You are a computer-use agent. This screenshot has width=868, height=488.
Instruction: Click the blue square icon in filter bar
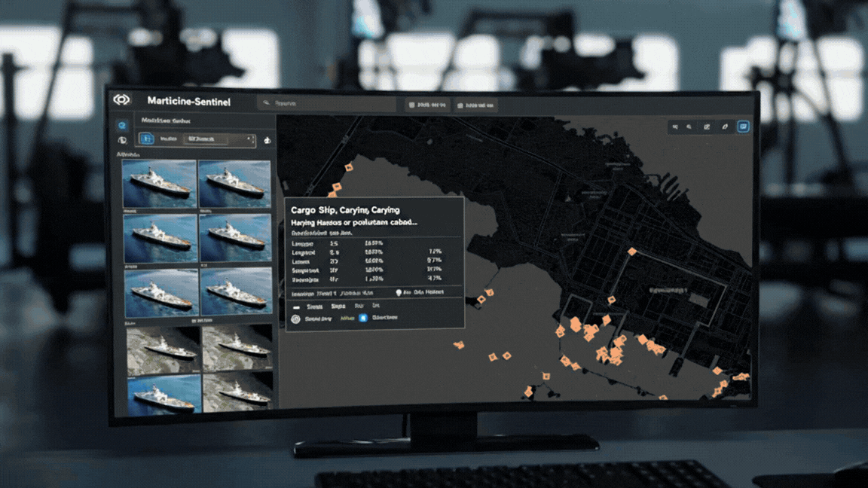[x=148, y=139]
